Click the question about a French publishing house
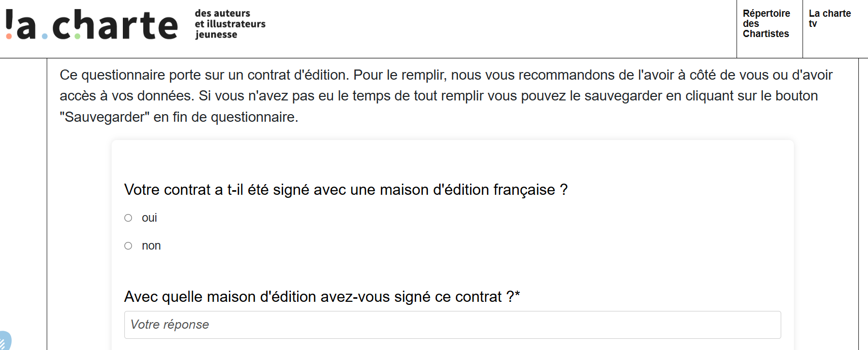 (x=346, y=190)
